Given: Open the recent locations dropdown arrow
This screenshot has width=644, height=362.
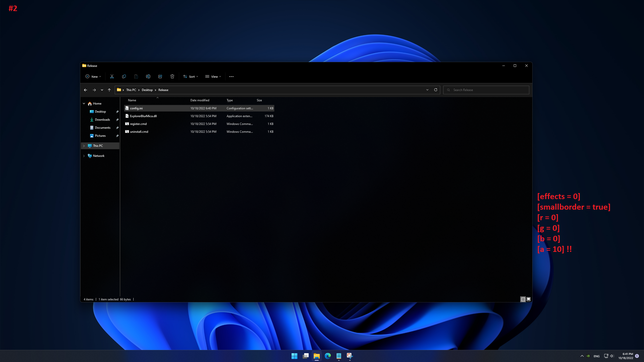Looking at the screenshot, I should [102, 90].
